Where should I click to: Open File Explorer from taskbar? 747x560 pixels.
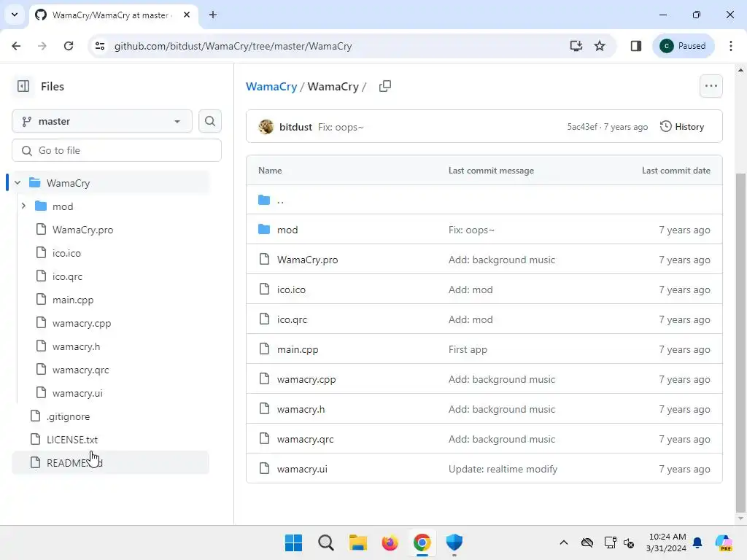[x=357, y=542]
